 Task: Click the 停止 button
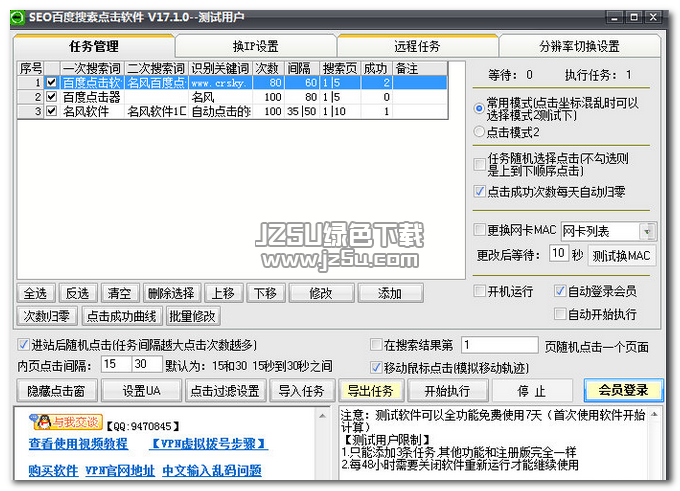point(532,391)
